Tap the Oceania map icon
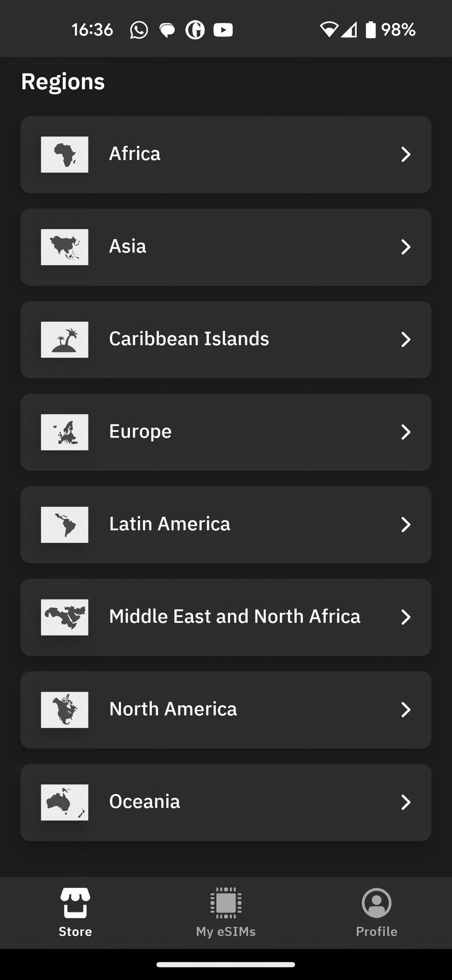This screenshot has width=452, height=980. coord(64,802)
